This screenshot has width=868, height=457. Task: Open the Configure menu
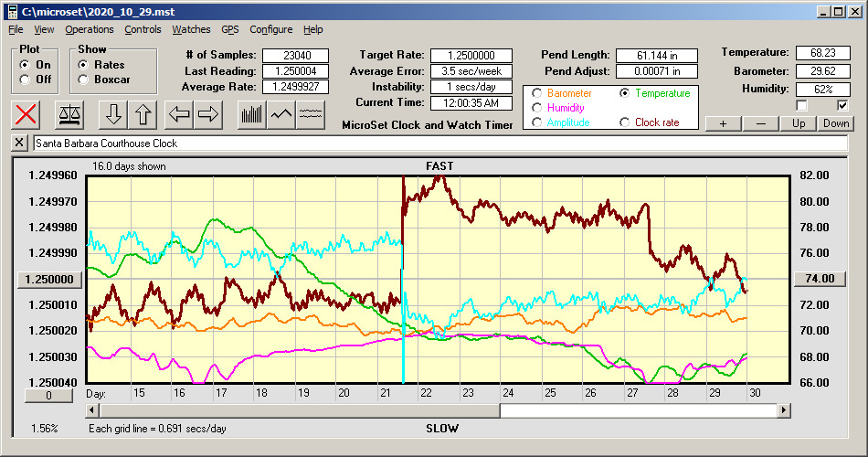tap(271, 29)
